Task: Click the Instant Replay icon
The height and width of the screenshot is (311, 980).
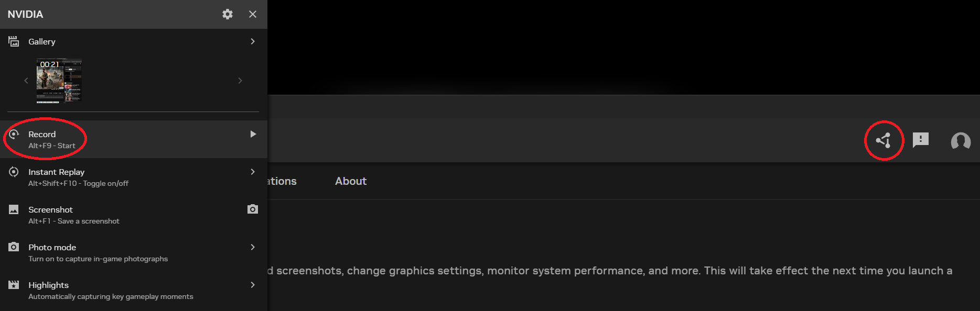Action: pos(14,172)
